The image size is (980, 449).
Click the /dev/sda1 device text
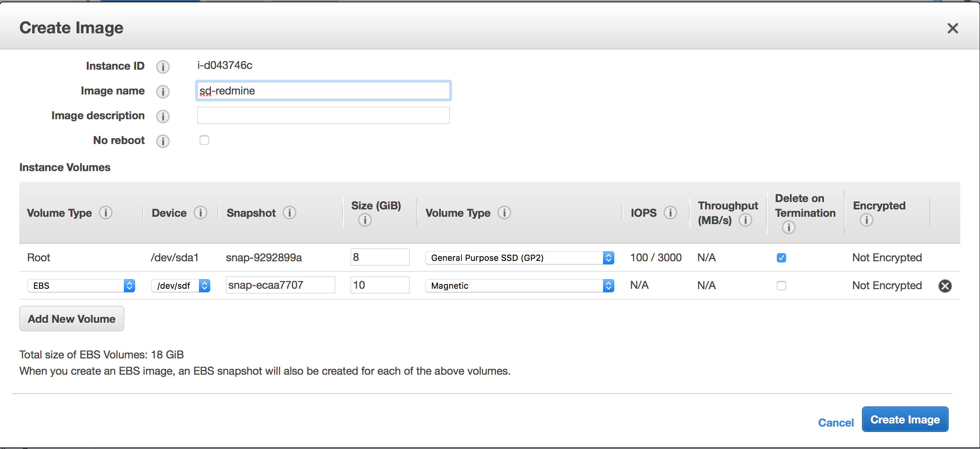175,257
